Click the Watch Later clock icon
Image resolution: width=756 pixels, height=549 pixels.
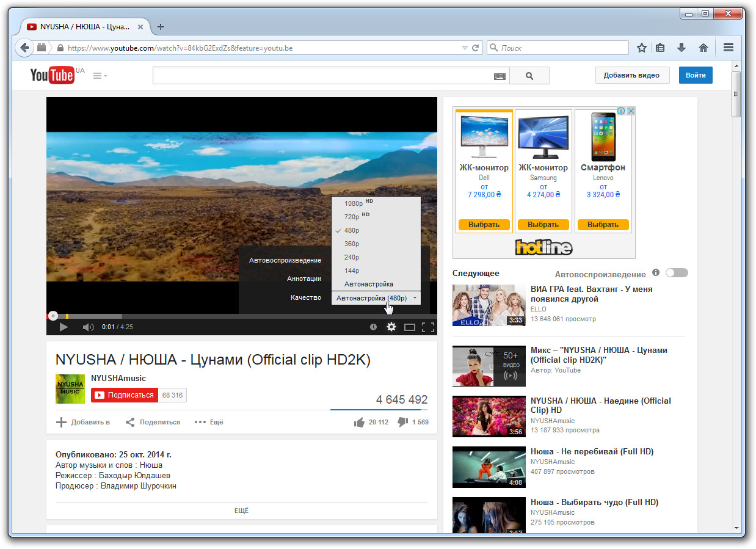point(373,327)
